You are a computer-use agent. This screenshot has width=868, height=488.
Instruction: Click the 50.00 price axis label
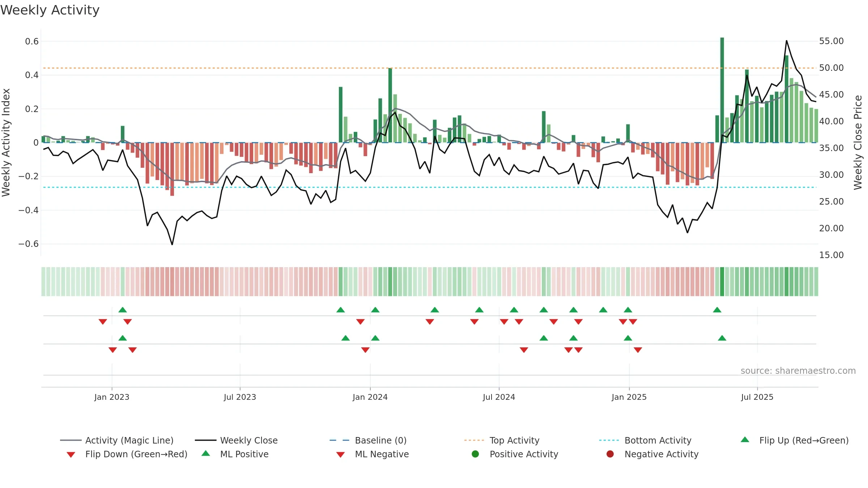(x=831, y=68)
